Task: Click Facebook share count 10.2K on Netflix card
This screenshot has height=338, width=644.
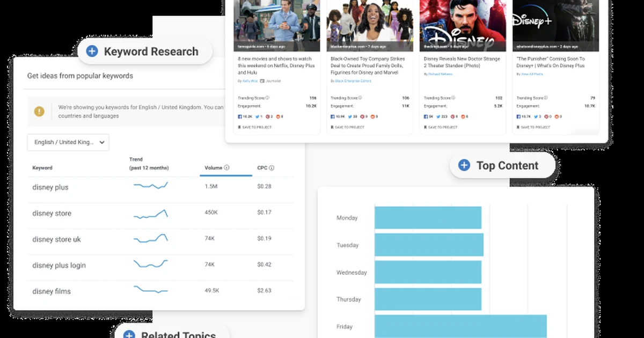Action: [245, 116]
